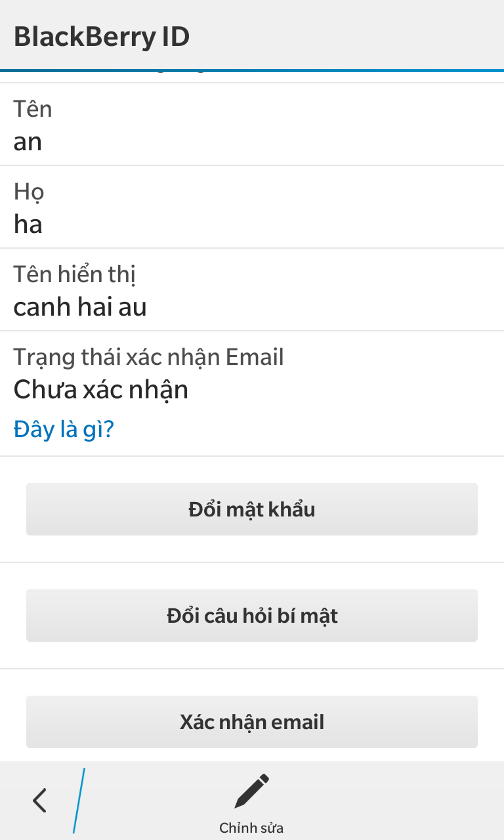Click the "Trạng thái xác nhận Email" label
504x840 pixels.
(148, 356)
